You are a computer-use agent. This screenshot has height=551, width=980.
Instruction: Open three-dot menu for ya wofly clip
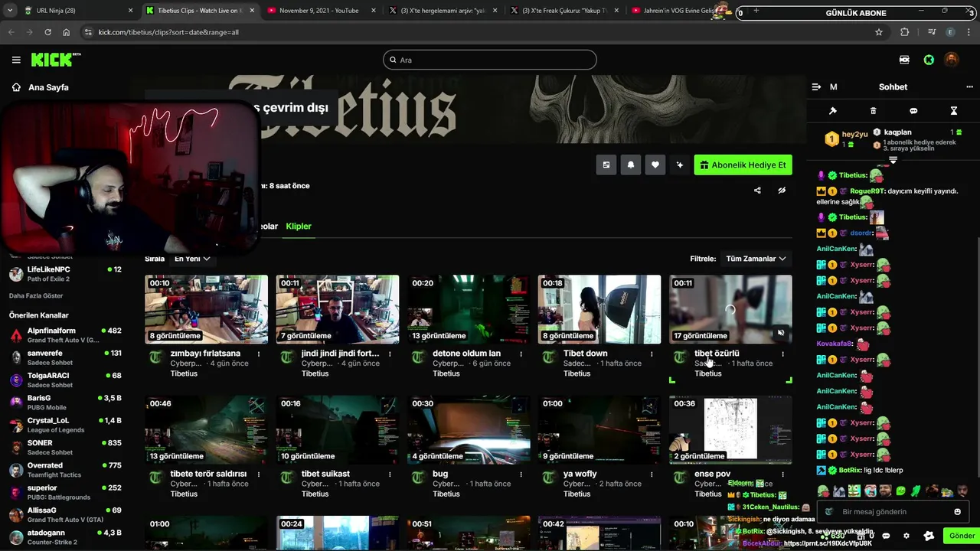[x=652, y=474]
